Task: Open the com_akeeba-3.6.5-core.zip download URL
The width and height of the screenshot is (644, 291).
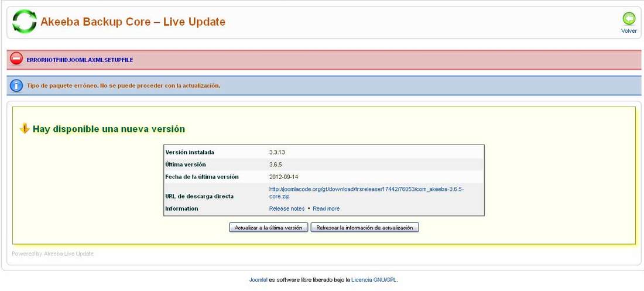Action: click(x=366, y=193)
